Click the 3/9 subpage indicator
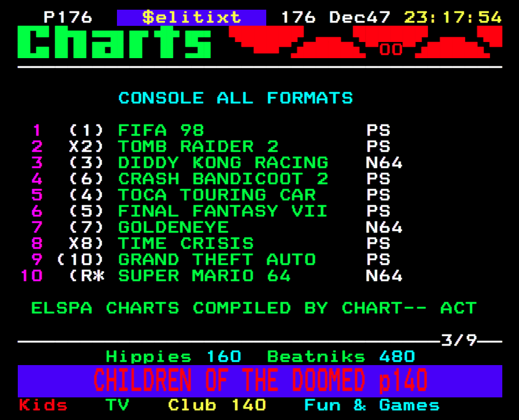Screen dimensions: 519x420 click(x=459, y=340)
